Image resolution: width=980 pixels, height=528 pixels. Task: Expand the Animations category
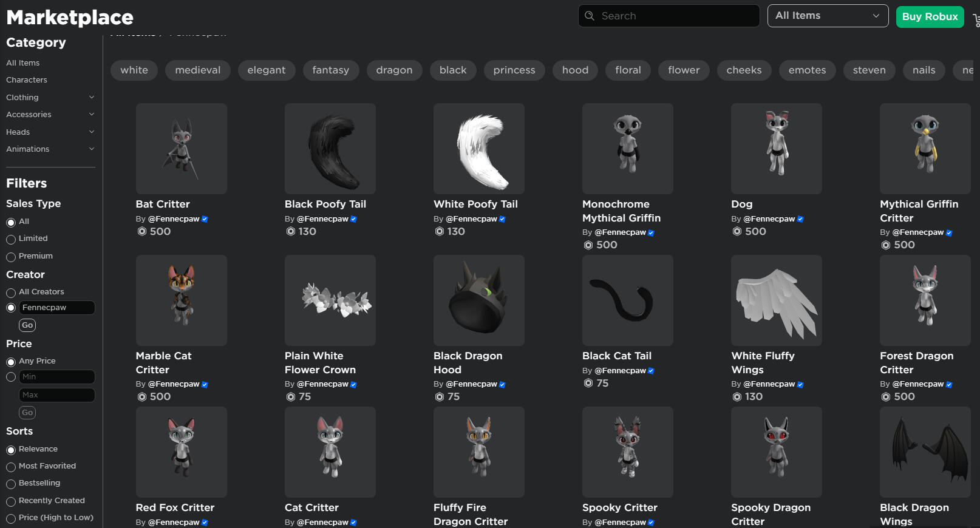click(50, 149)
